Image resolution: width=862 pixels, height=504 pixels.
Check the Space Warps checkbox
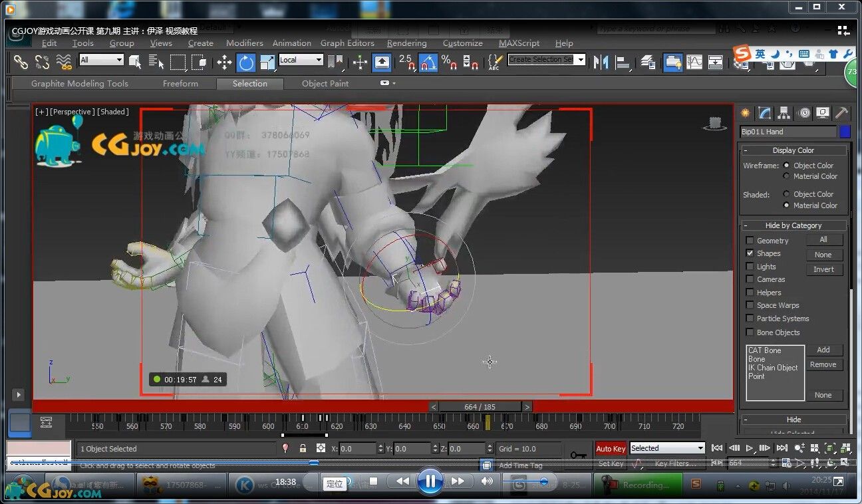pos(750,305)
